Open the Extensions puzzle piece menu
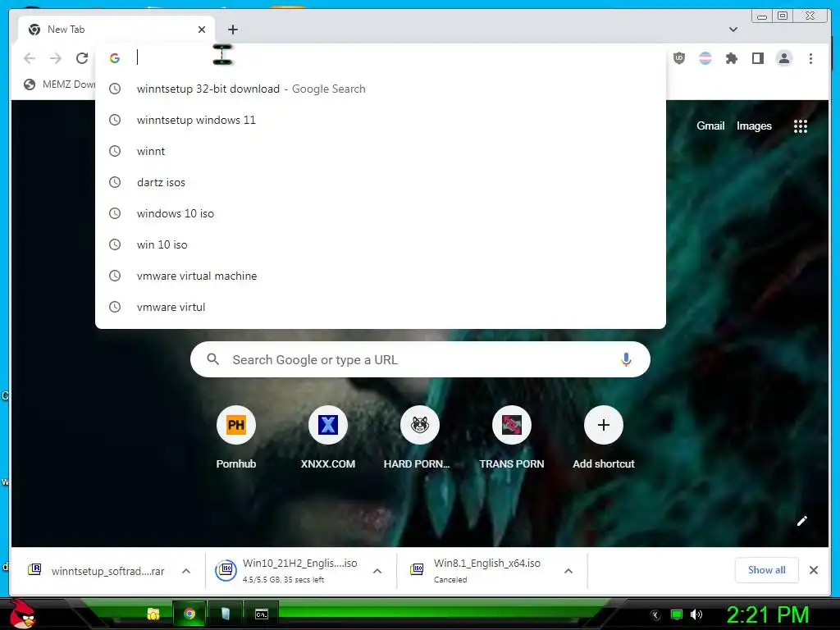The height and width of the screenshot is (630, 840). 731,58
